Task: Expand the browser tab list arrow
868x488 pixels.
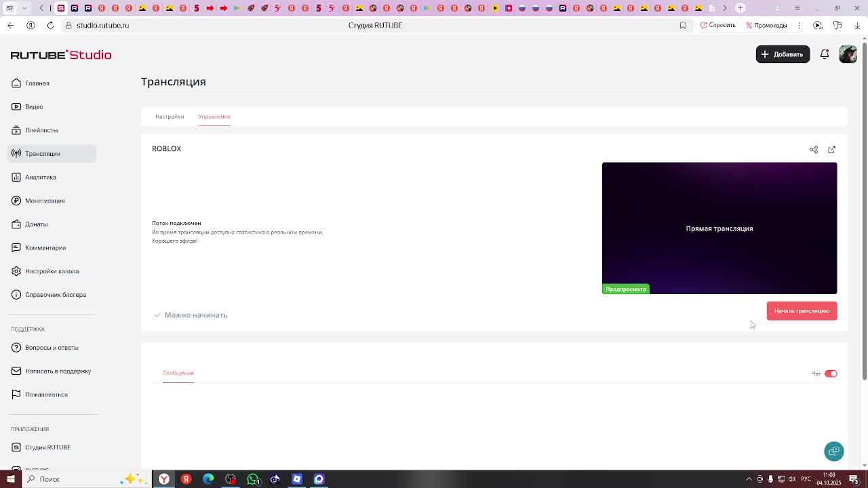Action: point(25,8)
